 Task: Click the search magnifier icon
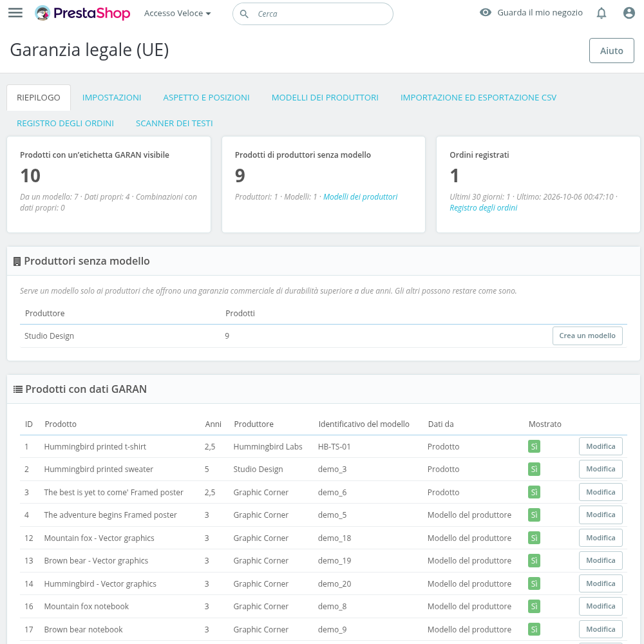244,14
